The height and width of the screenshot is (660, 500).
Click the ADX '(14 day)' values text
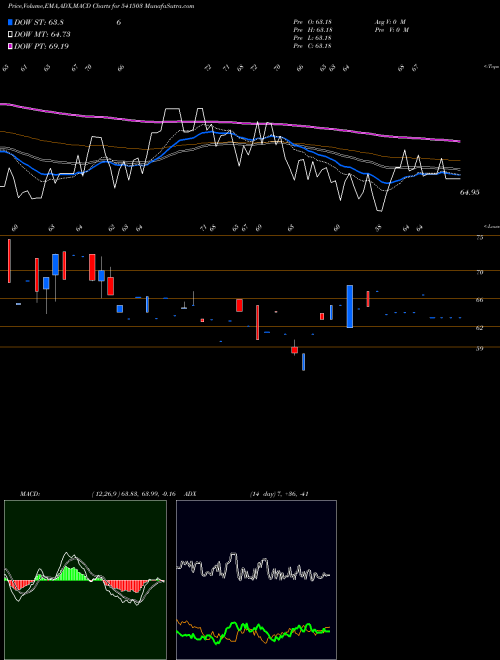279,494
